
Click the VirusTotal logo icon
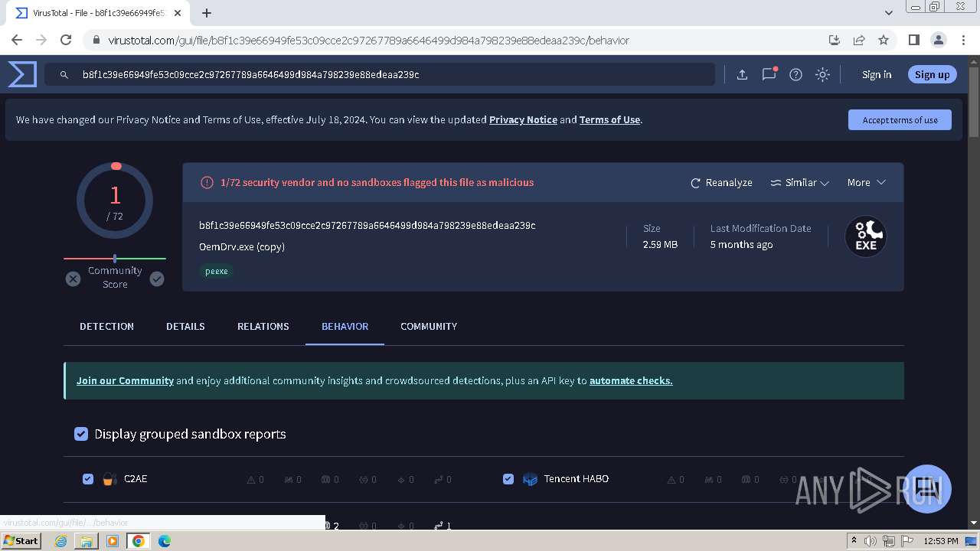[x=22, y=74]
